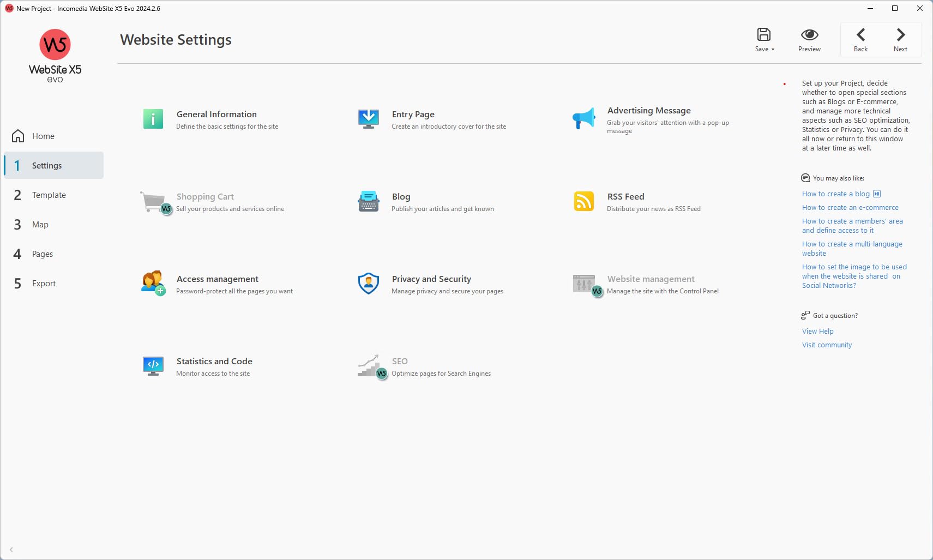The image size is (933, 560).
Task: Go Back with the left arrow
Action: [861, 40]
